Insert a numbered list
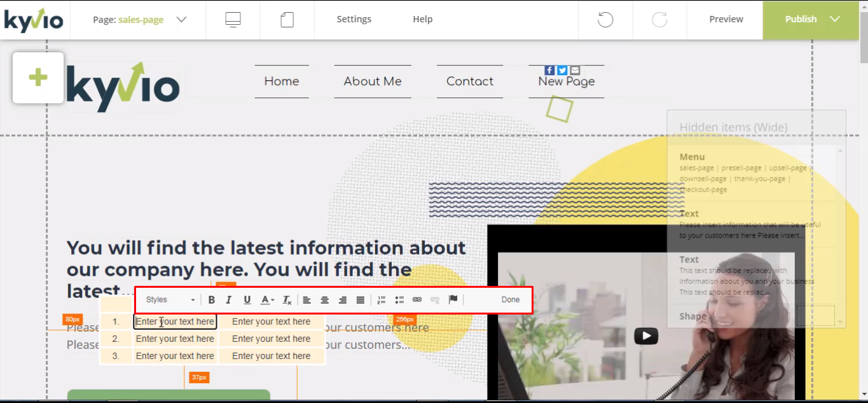 tap(382, 300)
